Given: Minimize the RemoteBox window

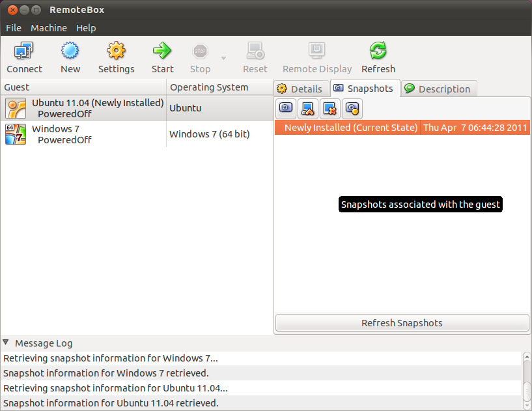Looking at the screenshot, I should tap(24, 10).
